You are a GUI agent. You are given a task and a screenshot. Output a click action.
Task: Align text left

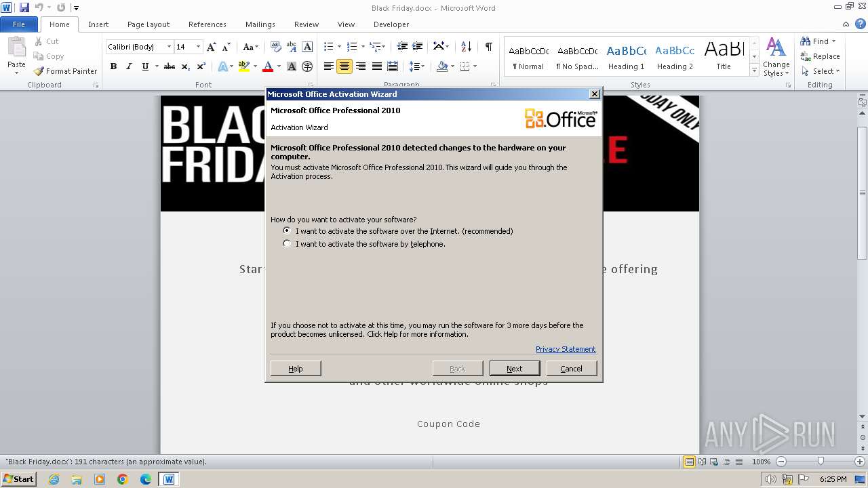pos(329,66)
